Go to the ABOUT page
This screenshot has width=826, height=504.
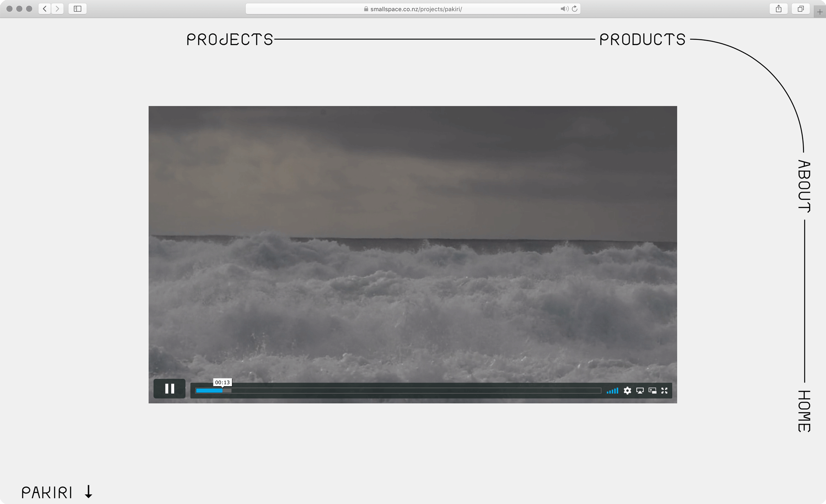coord(804,186)
